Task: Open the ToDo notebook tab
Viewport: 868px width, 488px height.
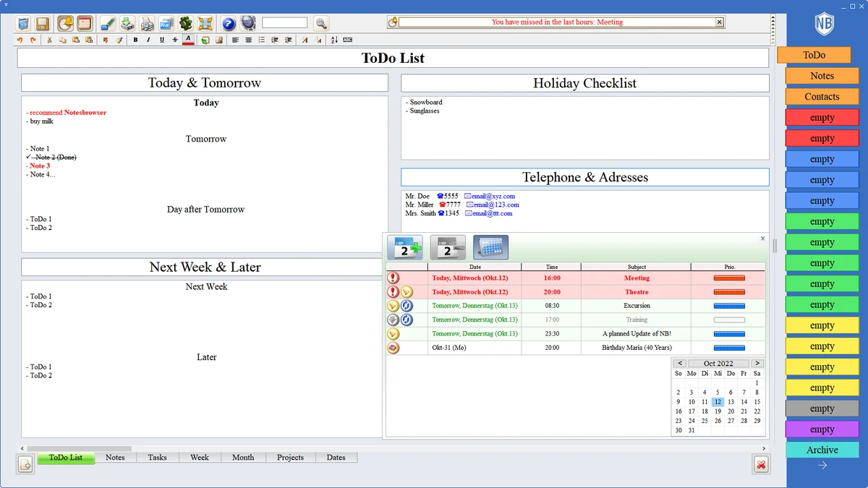Action: click(814, 55)
